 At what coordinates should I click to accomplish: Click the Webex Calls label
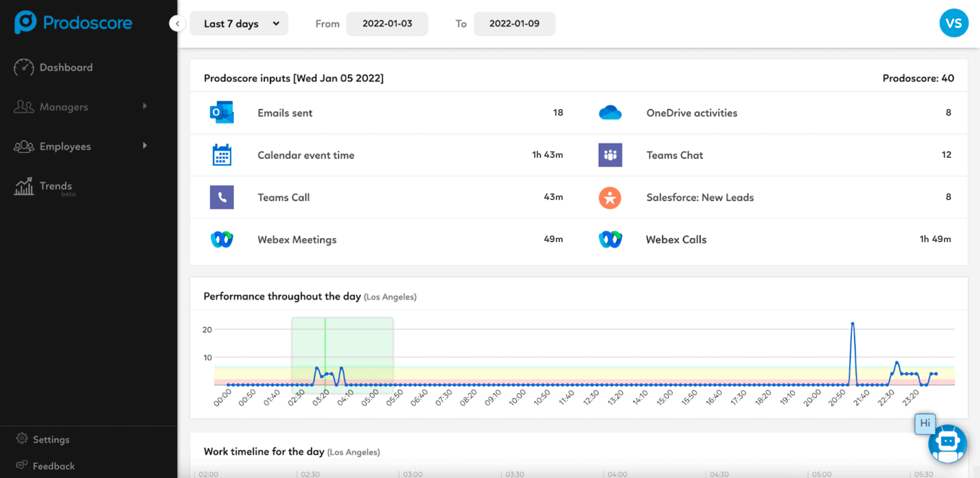[676, 239]
